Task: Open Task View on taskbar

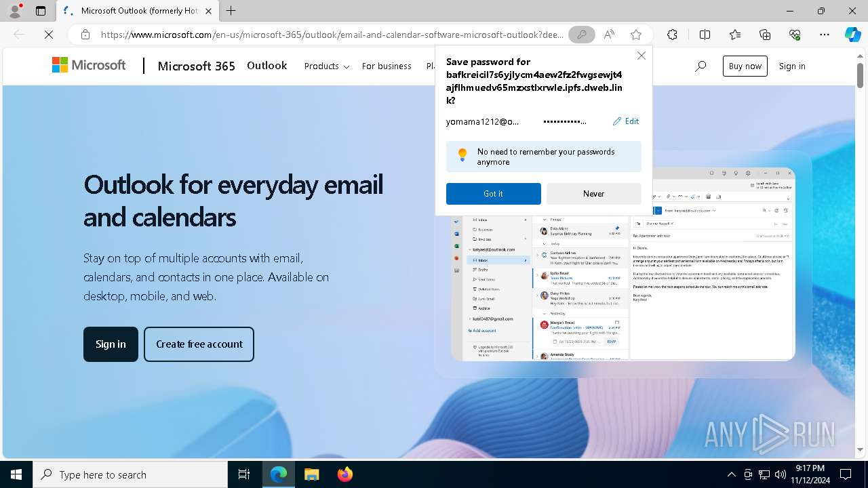Action: click(244, 474)
